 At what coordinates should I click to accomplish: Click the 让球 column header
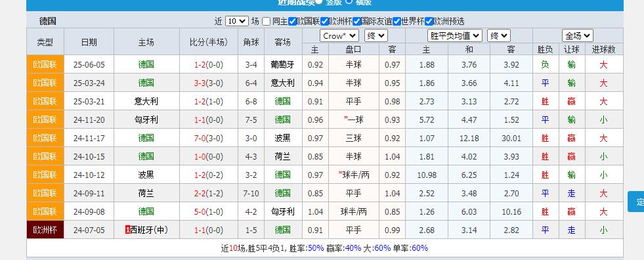pos(571,50)
